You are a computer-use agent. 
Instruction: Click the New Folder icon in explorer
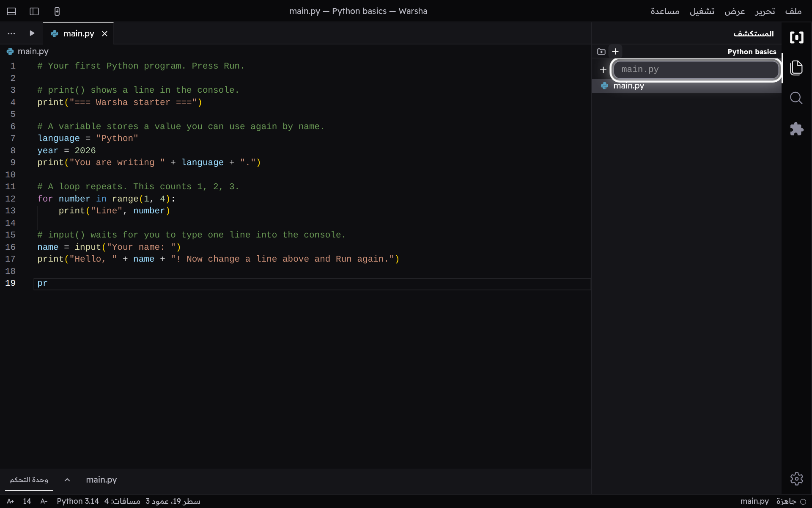click(601, 52)
